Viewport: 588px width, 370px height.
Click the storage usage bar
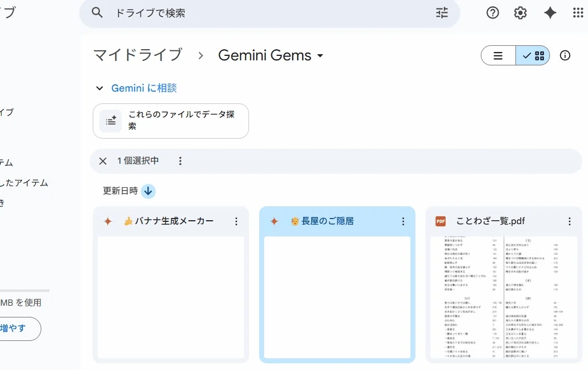point(25,291)
